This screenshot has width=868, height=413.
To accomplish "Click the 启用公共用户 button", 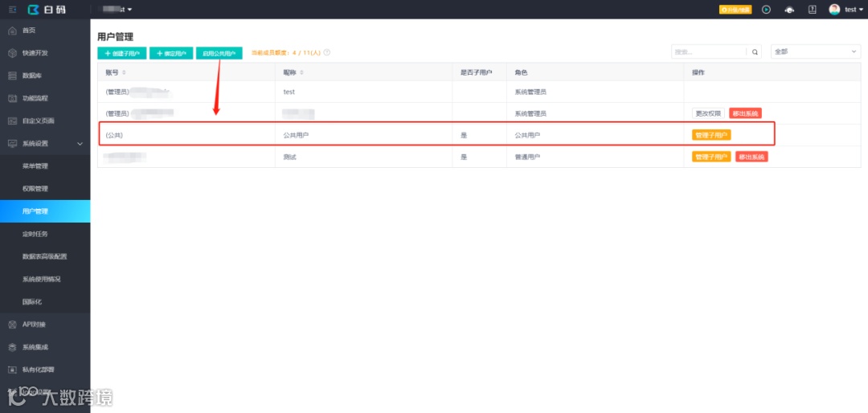I will coord(219,53).
